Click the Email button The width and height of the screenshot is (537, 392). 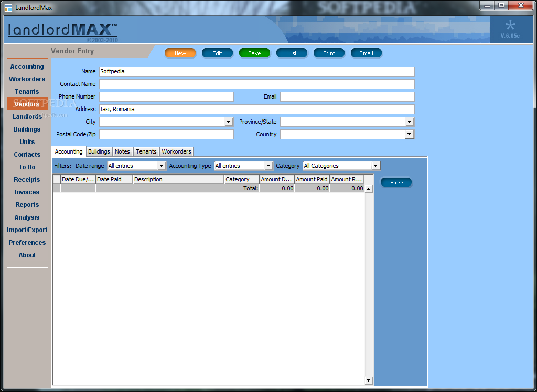click(366, 53)
